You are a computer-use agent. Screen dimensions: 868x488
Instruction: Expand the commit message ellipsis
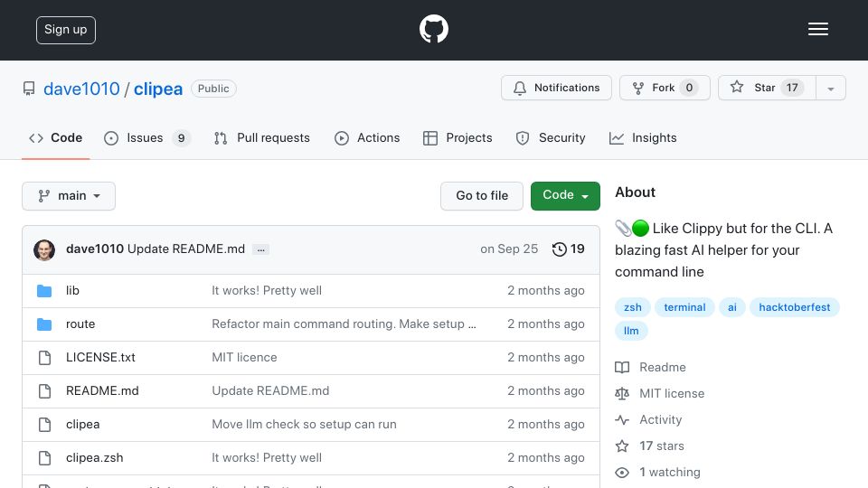click(260, 249)
